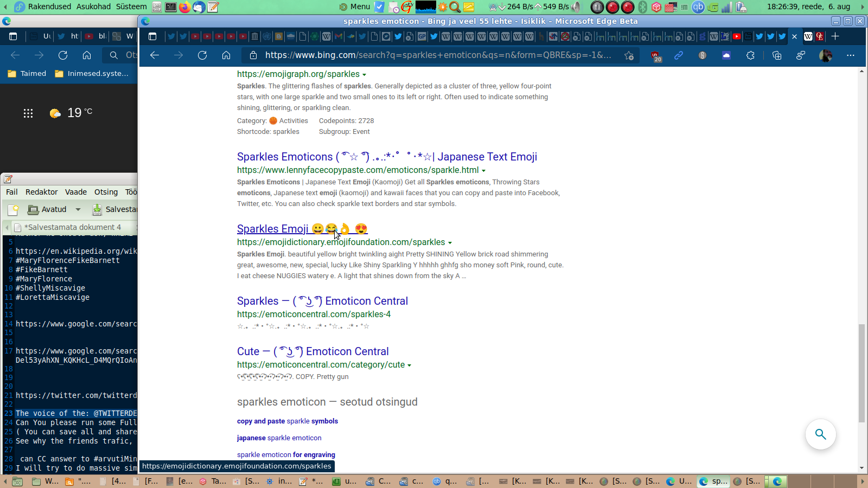
Task: Open the dropdown arrow next to Avatud
Action: tap(78, 209)
